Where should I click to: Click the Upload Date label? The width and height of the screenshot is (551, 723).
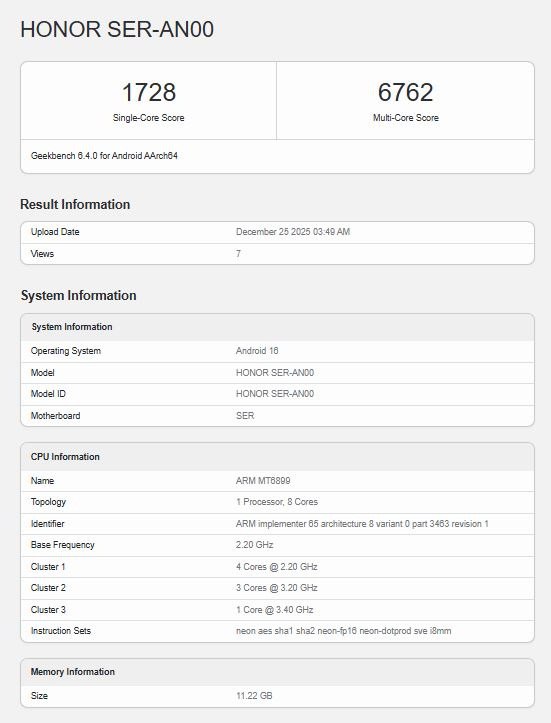(55, 232)
